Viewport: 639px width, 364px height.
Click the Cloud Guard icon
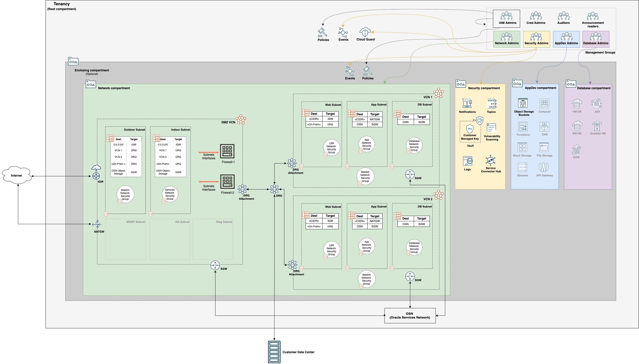click(365, 32)
